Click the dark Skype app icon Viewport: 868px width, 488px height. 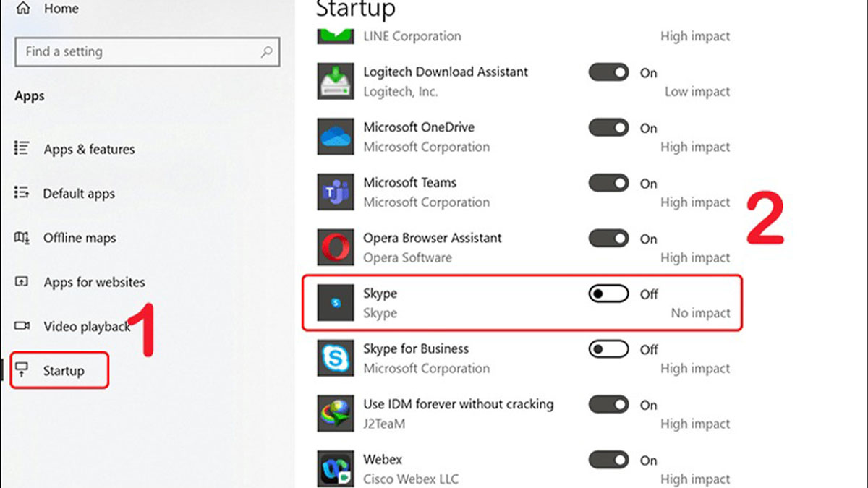point(336,303)
